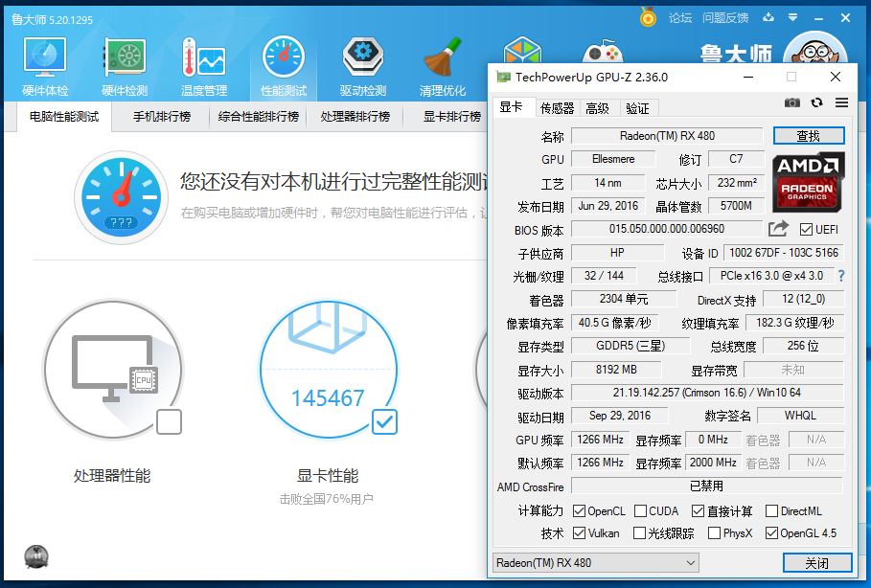
Task: Click the 查找 lookup button
Action: 809,136
